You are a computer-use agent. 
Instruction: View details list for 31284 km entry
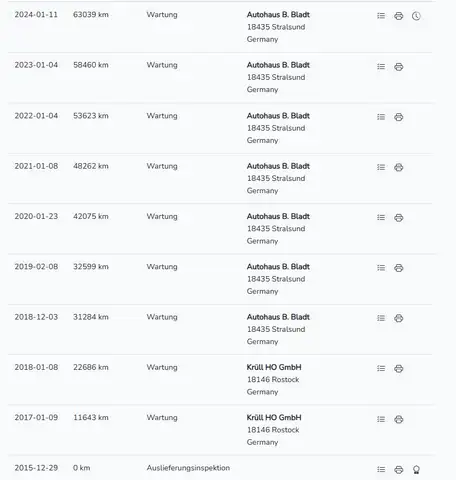[381, 318]
